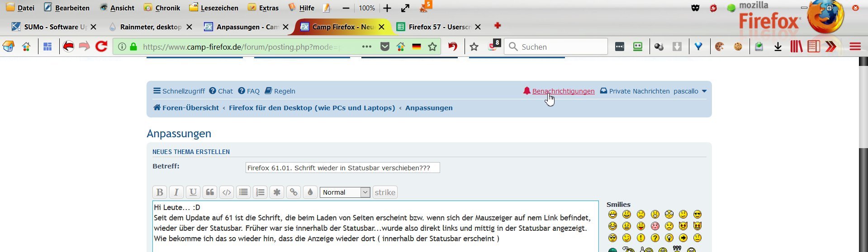The height and width of the screenshot is (252, 868).
Task: Bookmark this page with the address bar star
Action: click(432, 47)
